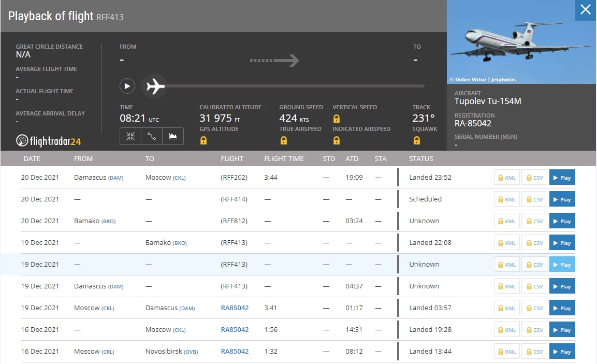Screen dimensions: 597x364
Task: Close the flight playback panel
Action: (586, 10)
